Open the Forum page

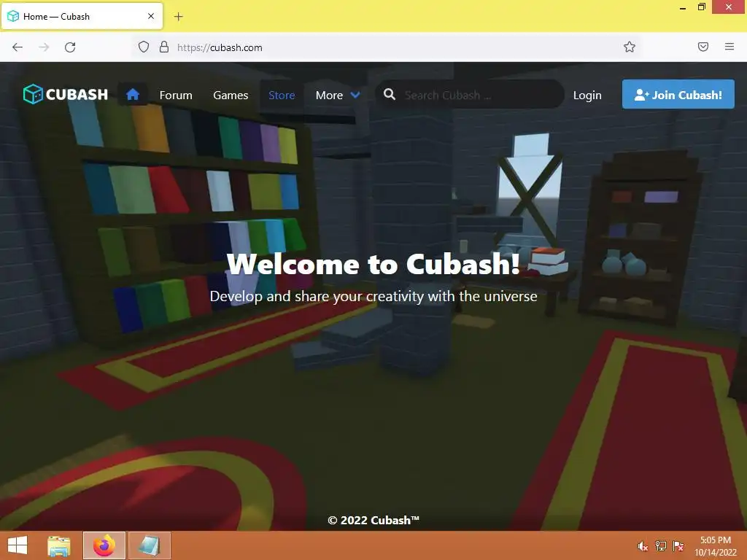pyautogui.click(x=176, y=96)
